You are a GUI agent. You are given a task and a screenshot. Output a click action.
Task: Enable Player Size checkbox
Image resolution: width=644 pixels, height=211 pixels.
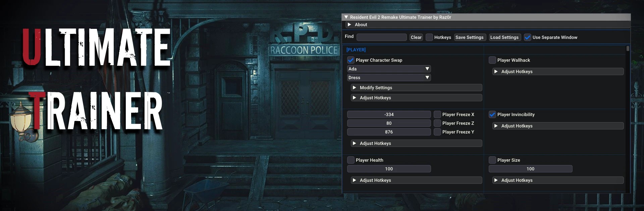[x=492, y=160]
